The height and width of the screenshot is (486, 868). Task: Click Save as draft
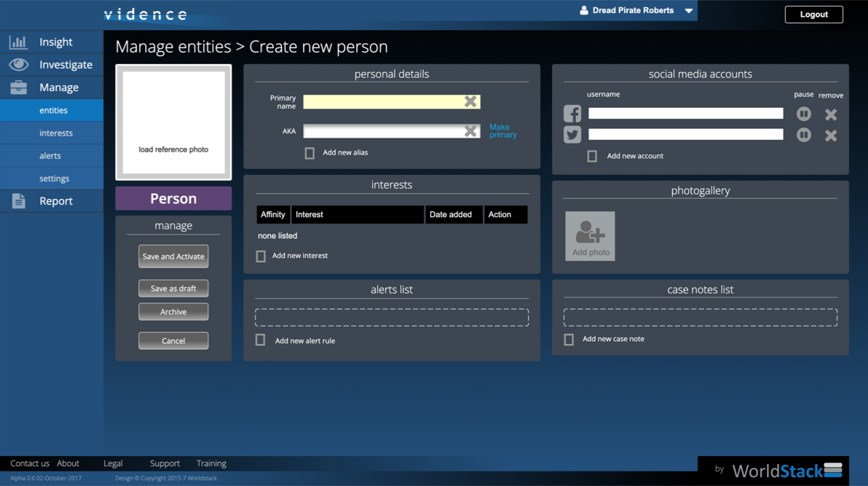pos(173,288)
